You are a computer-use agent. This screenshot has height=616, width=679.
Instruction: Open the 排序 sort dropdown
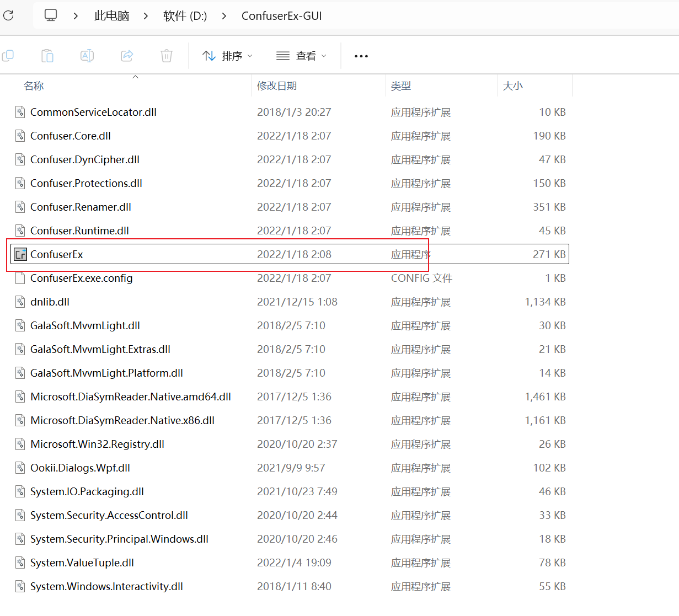point(227,56)
